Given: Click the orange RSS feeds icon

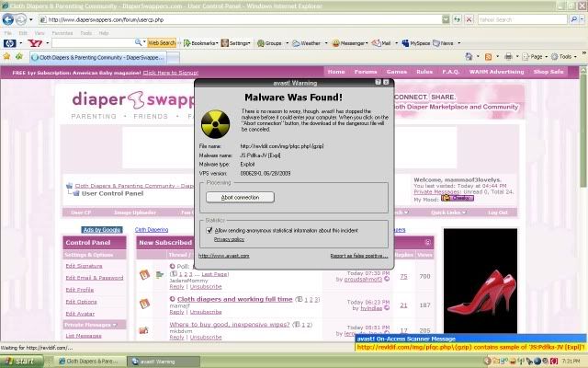Looking at the screenshot, I should pos(488,57).
